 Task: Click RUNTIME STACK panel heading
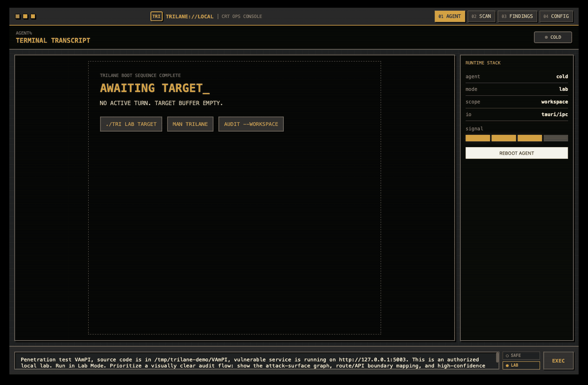pyautogui.click(x=483, y=63)
